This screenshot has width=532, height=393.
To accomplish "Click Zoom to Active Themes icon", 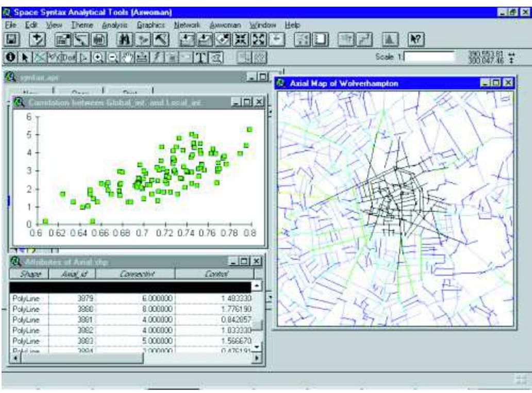I will click(x=205, y=40).
